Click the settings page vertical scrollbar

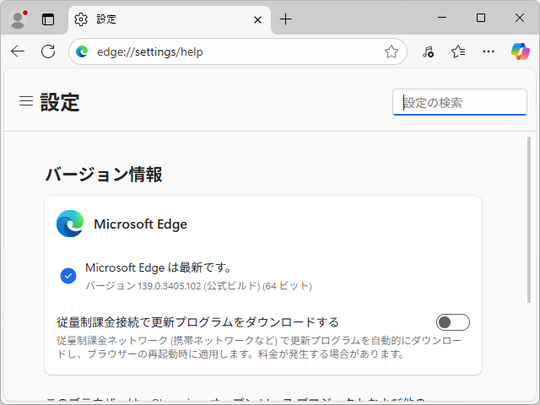(529, 220)
